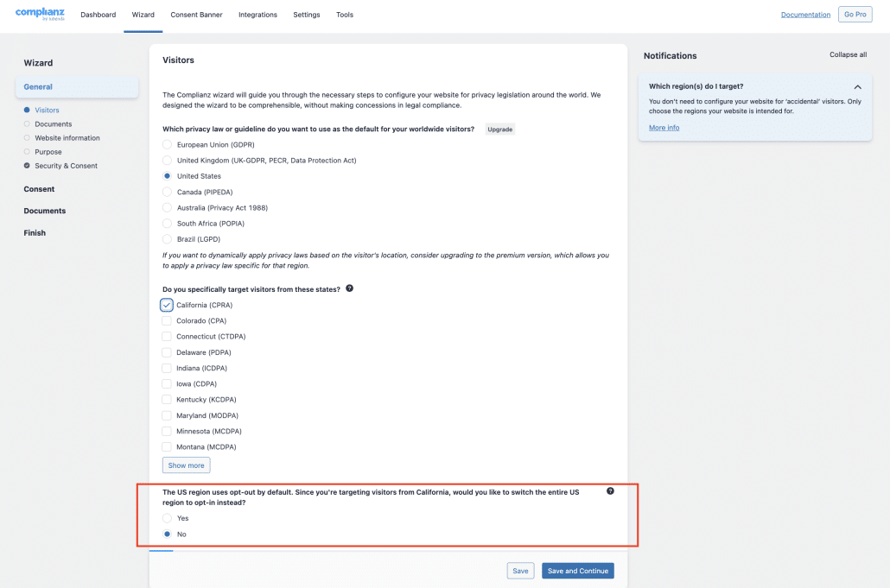Select Yes to switch US to opt-in
890x588 pixels.
tap(167, 518)
